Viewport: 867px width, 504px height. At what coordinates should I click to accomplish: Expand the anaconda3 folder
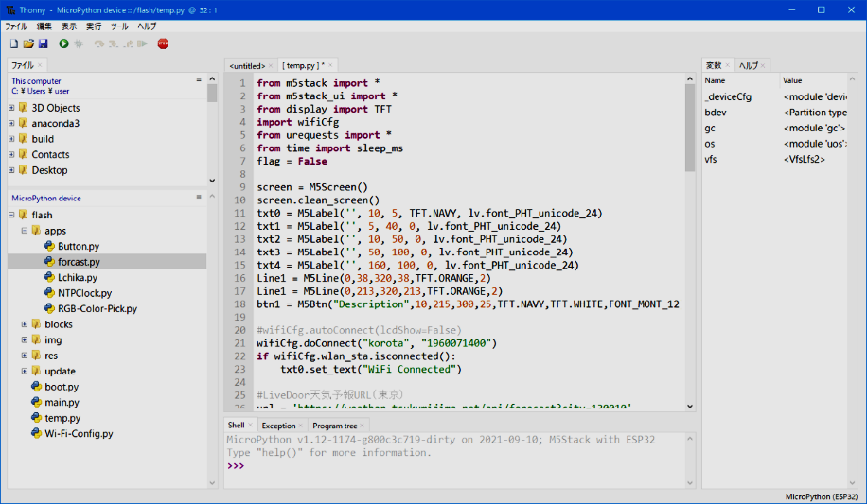click(x=11, y=123)
